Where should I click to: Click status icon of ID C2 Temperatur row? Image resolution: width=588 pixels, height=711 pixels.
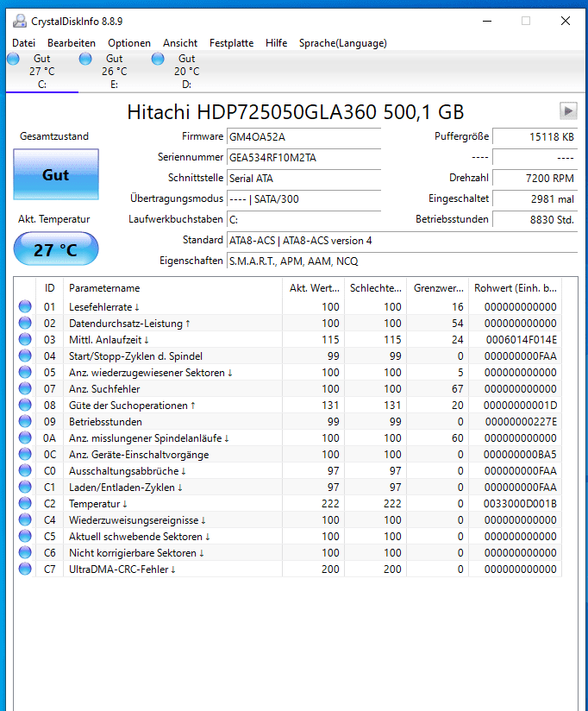(25, 503)
